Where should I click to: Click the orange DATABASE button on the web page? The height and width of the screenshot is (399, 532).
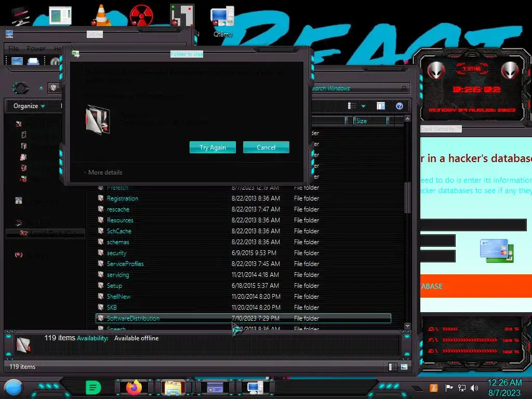476,286
